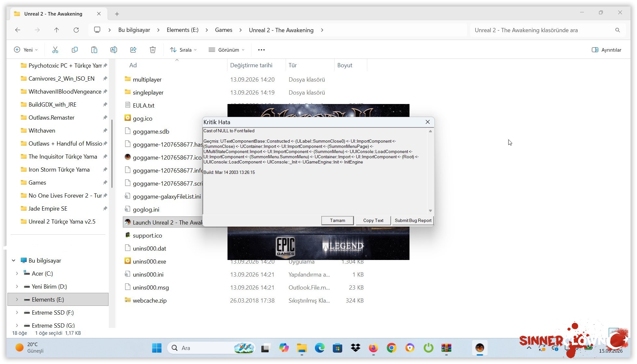Open WinRAR from the taskbar
This screenshot has width=637, height=364.
[446, 348]
